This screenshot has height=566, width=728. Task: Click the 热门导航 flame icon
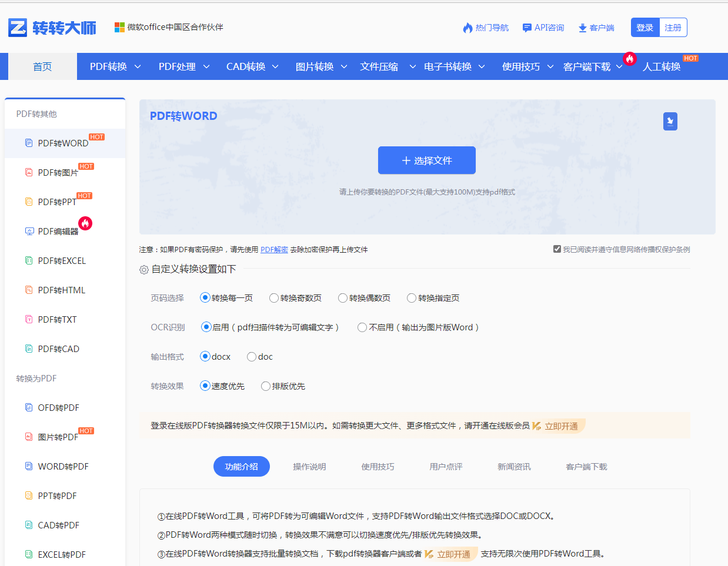click(x=467, y=27)
